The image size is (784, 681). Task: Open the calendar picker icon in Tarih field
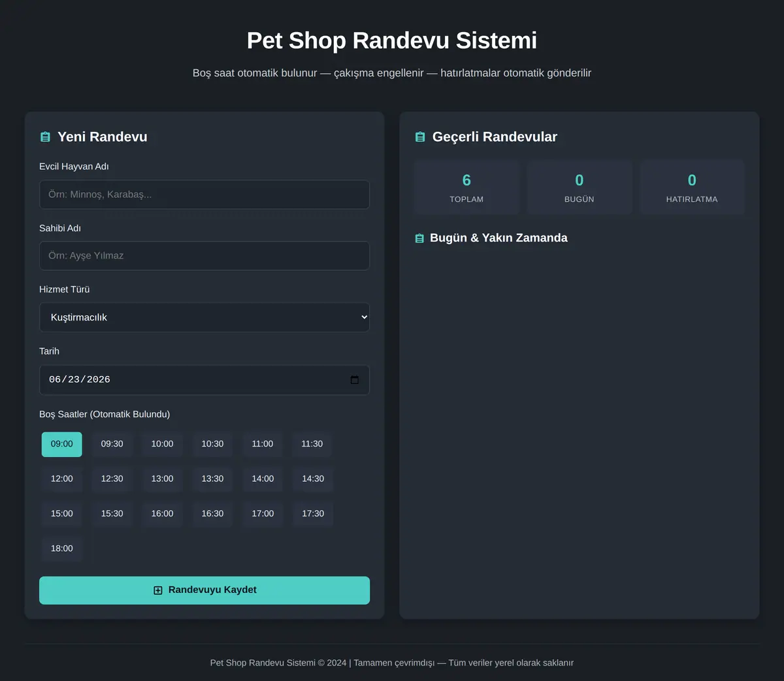(355, 380)
